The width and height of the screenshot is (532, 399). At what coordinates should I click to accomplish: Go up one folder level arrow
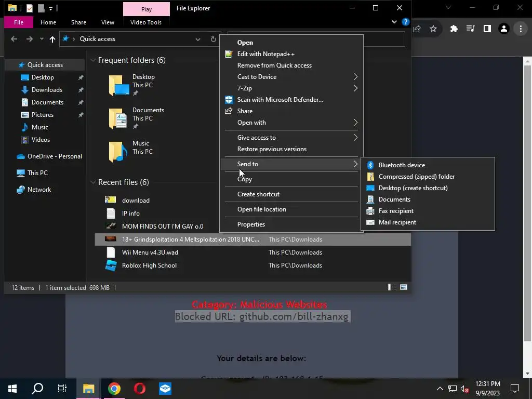coord(52,39)
